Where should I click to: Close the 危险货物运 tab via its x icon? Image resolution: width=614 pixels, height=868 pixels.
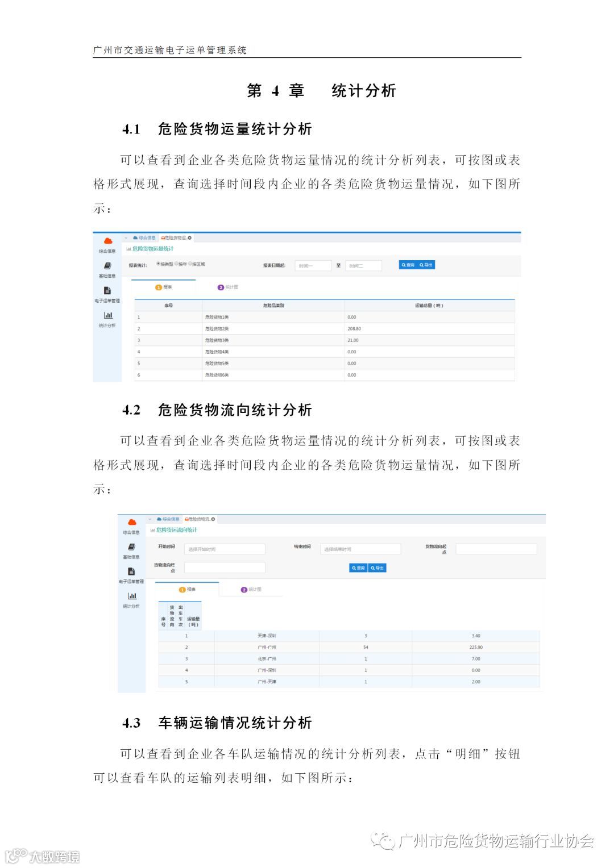[x=190, y=238]
